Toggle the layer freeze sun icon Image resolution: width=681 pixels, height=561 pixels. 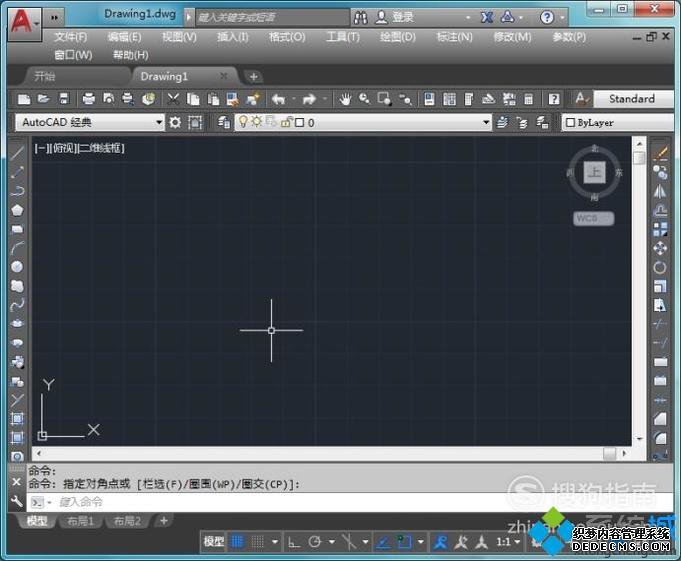tap(257, 122)
